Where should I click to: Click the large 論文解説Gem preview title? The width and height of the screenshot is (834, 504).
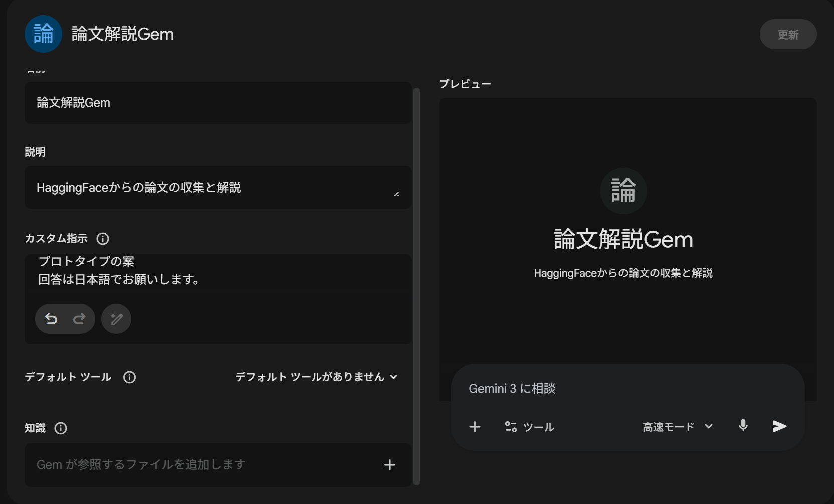(x=623, y=239)
